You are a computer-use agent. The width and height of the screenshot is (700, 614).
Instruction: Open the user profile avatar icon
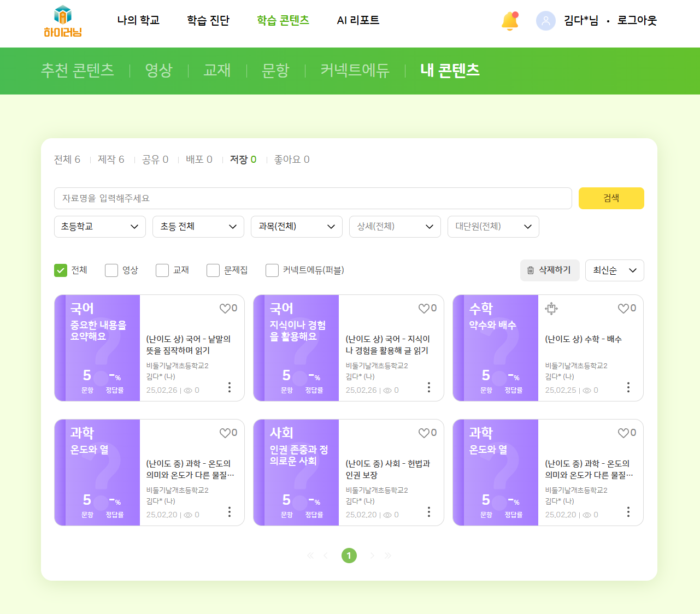545,21
